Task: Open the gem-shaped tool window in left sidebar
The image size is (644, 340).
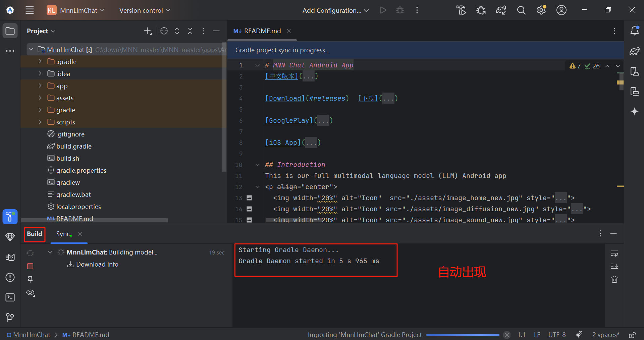Action: tap(10, 237)
